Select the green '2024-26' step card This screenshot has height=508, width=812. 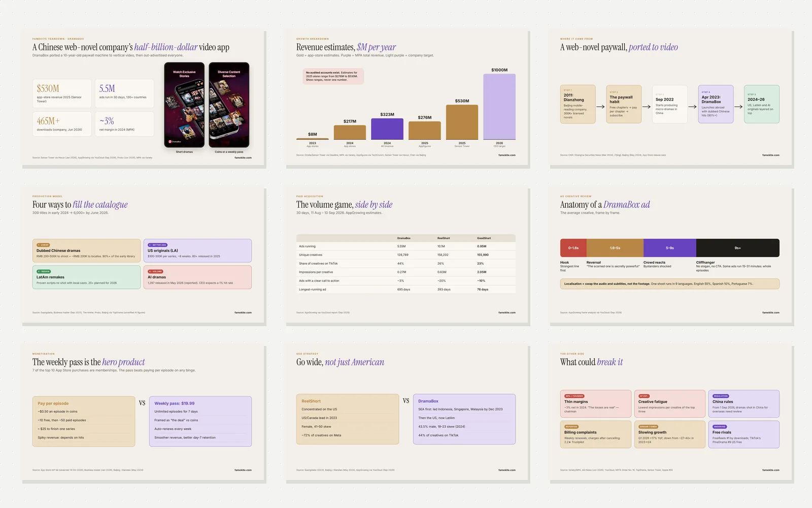[761, 104]
